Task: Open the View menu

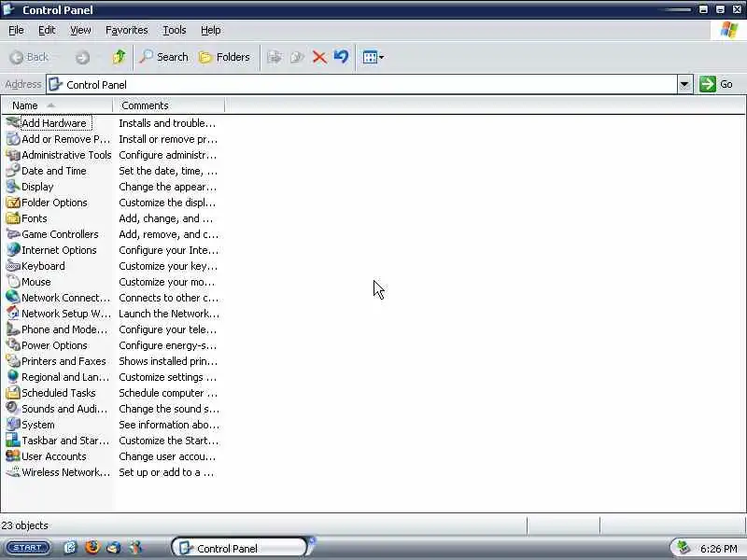Action: click(80, 30)
